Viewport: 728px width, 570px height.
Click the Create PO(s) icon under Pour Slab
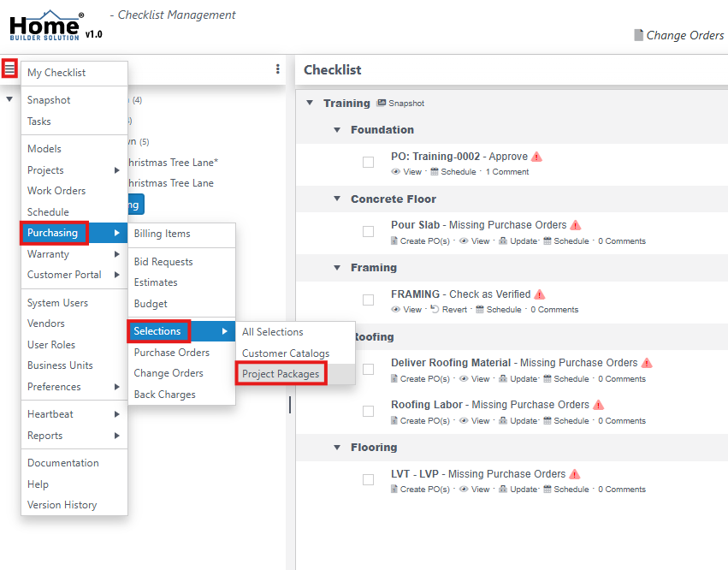394,240
